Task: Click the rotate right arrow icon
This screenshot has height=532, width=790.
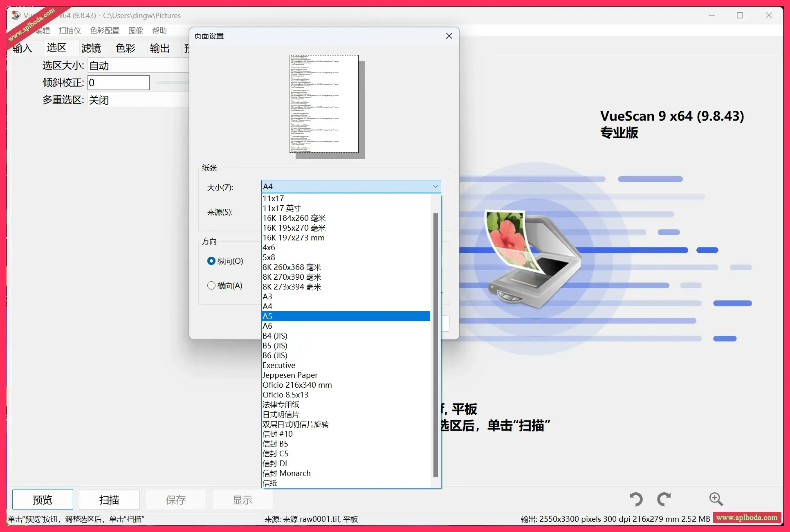Action: 664,499
